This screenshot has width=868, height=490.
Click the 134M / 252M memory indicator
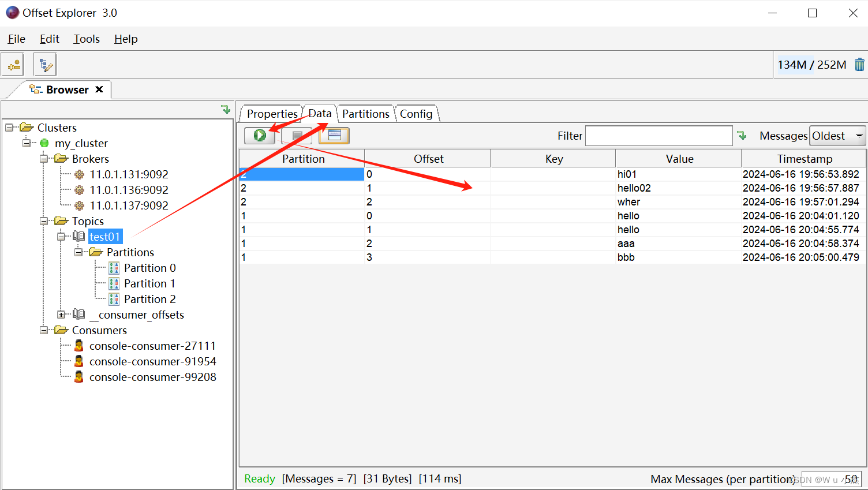[812, 65]
